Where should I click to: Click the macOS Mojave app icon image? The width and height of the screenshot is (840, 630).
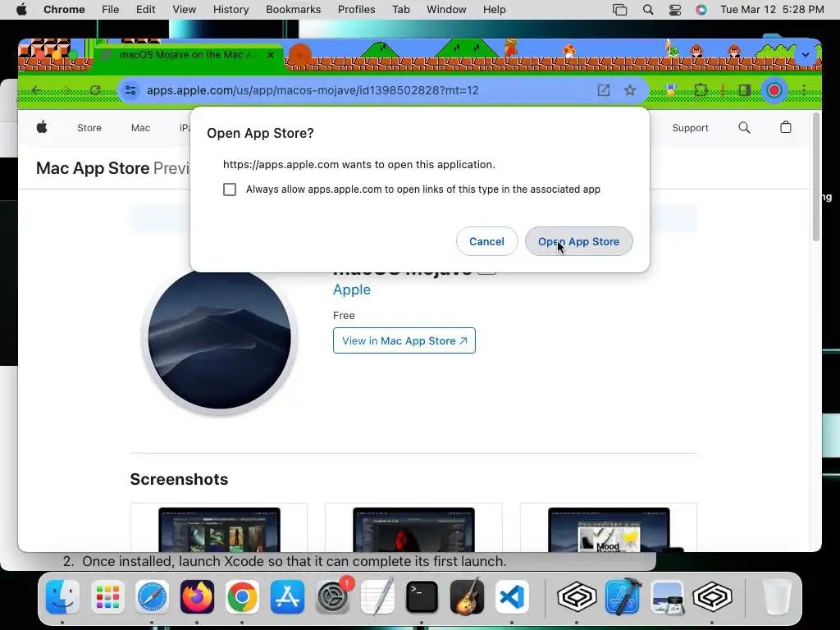point(220,340)
